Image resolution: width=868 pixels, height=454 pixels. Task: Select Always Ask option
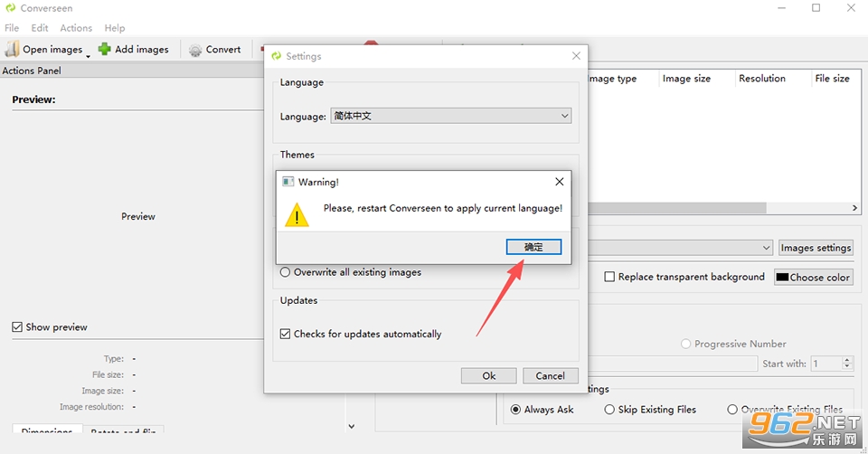515,410
